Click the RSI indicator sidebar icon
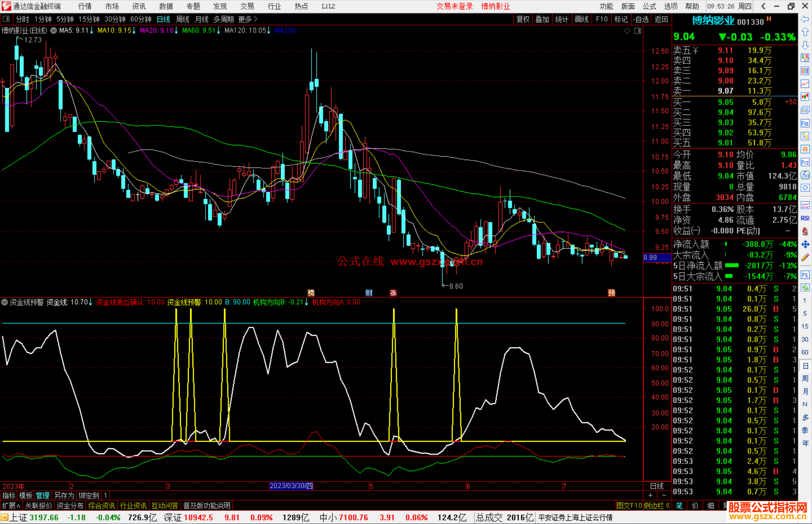This screenshot has height=524, width=812. click(805, 218)
